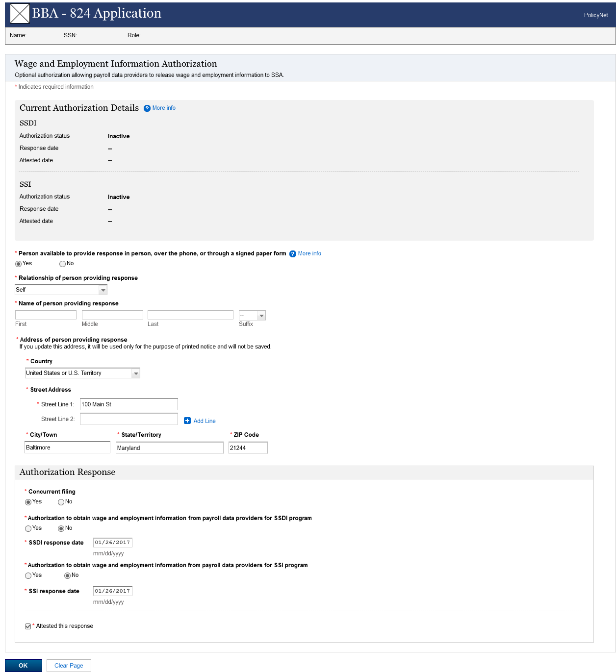Select Yes for SSI program authorization
The width and height of the screenshot is (616, 672).
(x=28, y=575)
